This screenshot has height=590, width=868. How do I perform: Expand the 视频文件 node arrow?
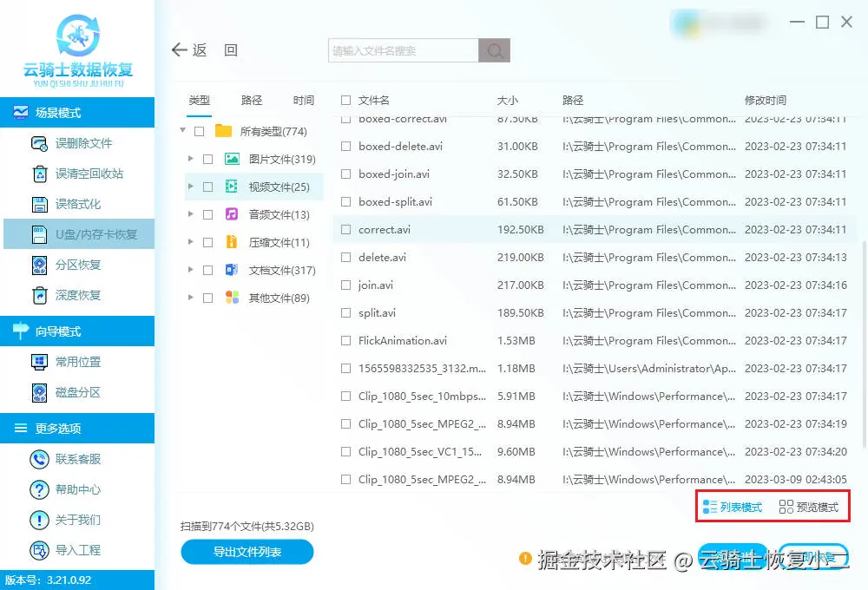[x=191, y=187]
